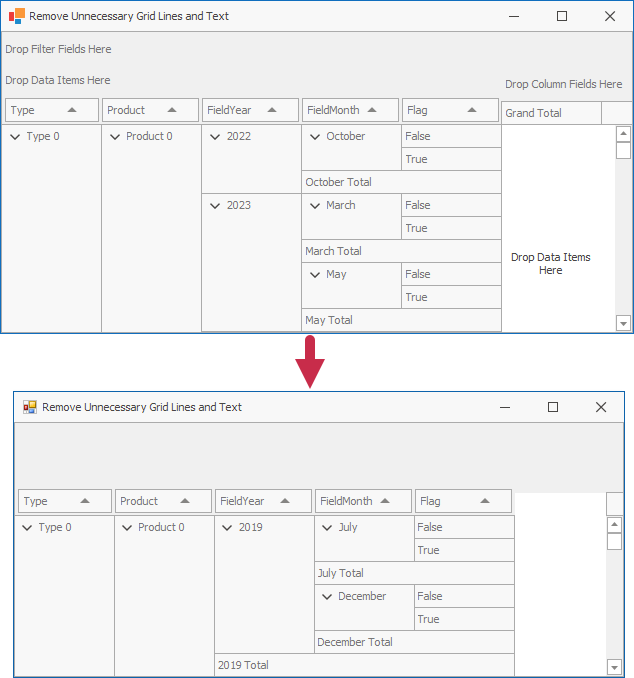Collapse the December month group
Image resolution: width=634 pixels, height=678 pixels.
coord(327,597)
